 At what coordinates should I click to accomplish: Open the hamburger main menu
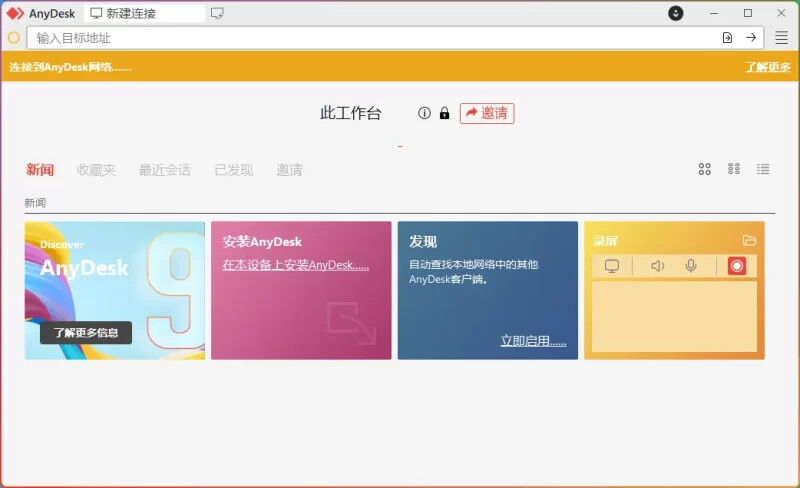[x=781, y=38]
